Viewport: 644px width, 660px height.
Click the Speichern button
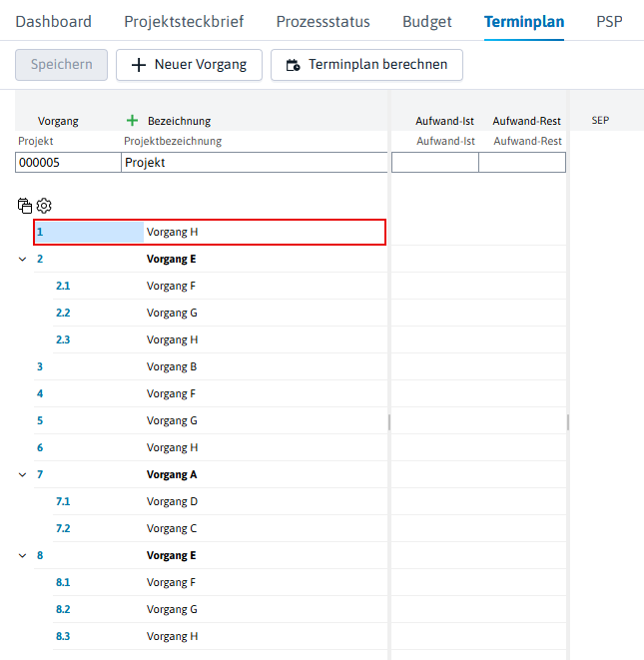click(x=62, y=65)
